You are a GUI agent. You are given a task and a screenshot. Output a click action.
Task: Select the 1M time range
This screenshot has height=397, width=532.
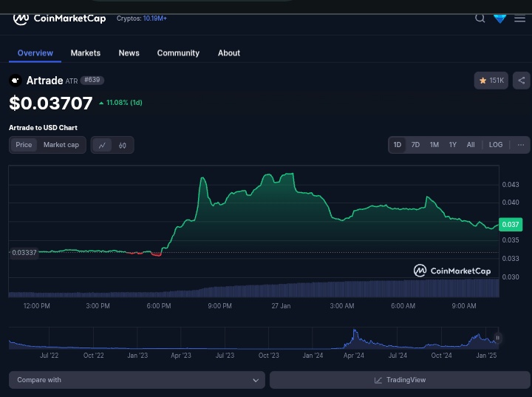click(434, 145)
